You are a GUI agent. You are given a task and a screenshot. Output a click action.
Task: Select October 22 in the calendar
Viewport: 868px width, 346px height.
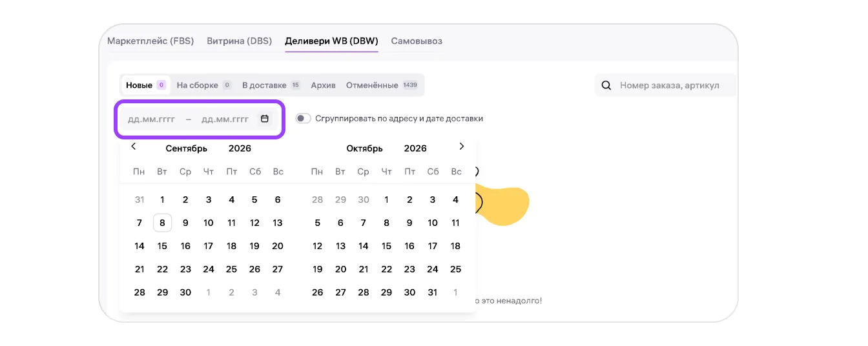[x=386, y=269]
